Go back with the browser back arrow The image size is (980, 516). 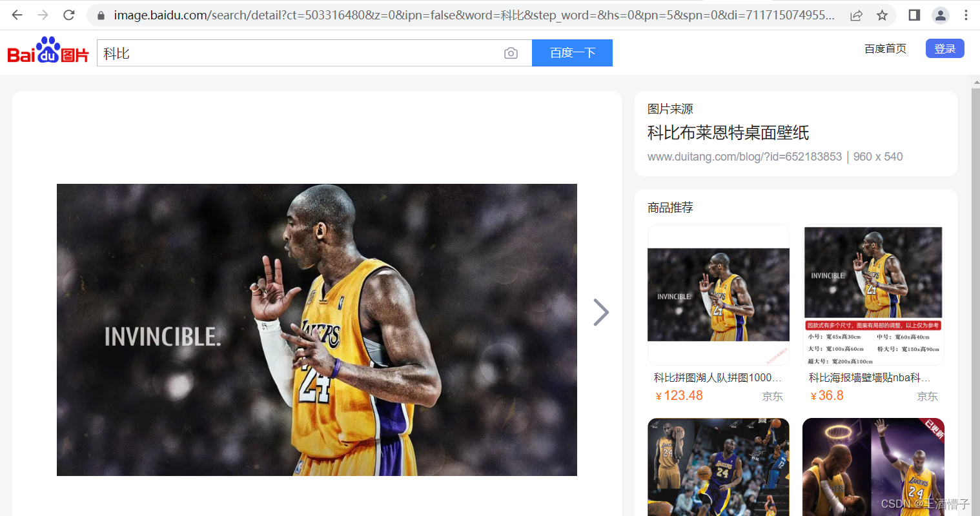pos(17,15)
